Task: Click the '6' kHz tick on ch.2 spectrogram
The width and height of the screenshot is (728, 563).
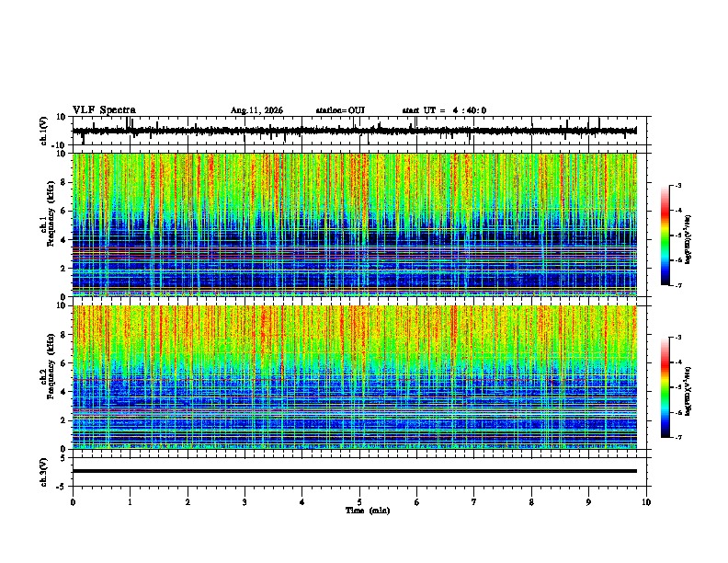Action: [63, 363]
